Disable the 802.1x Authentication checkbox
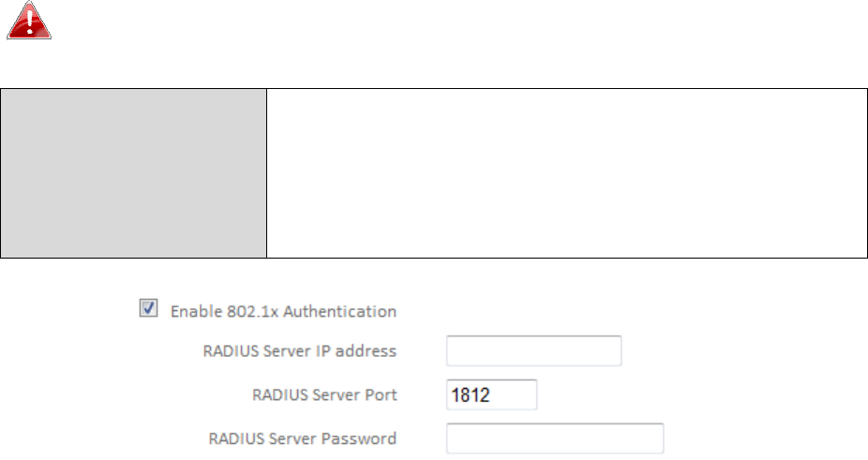This screenshot has width=868, height=460. point(148,308)
